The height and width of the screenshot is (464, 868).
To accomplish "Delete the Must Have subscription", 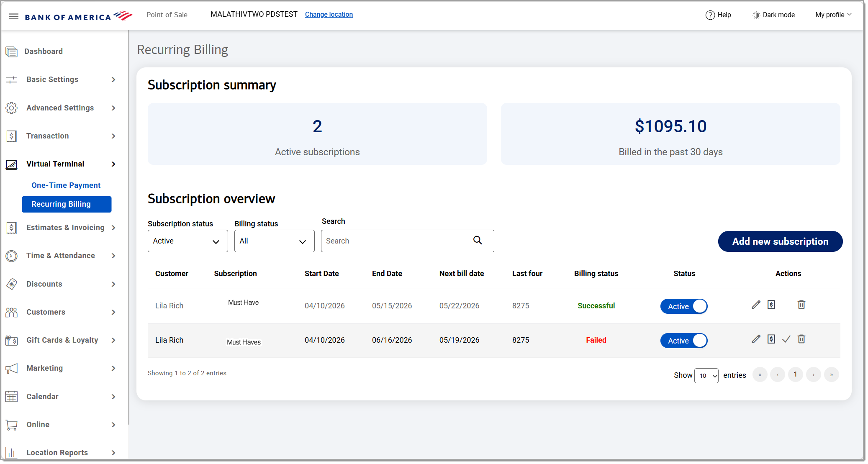I will click(801, 305).
